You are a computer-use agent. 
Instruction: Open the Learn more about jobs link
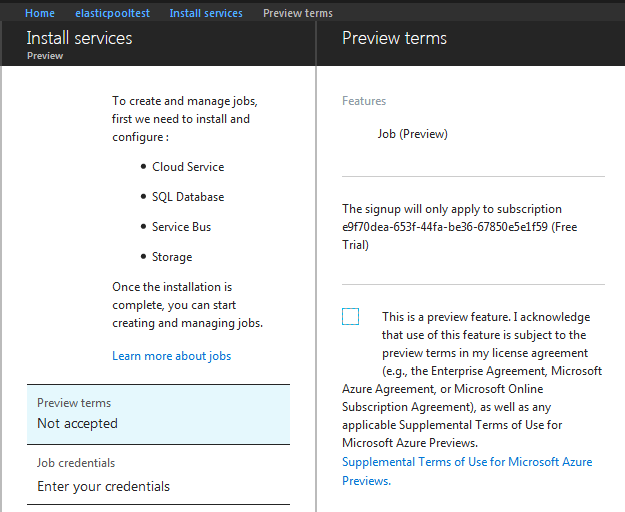pyautogui.click(x=171, y=356)
